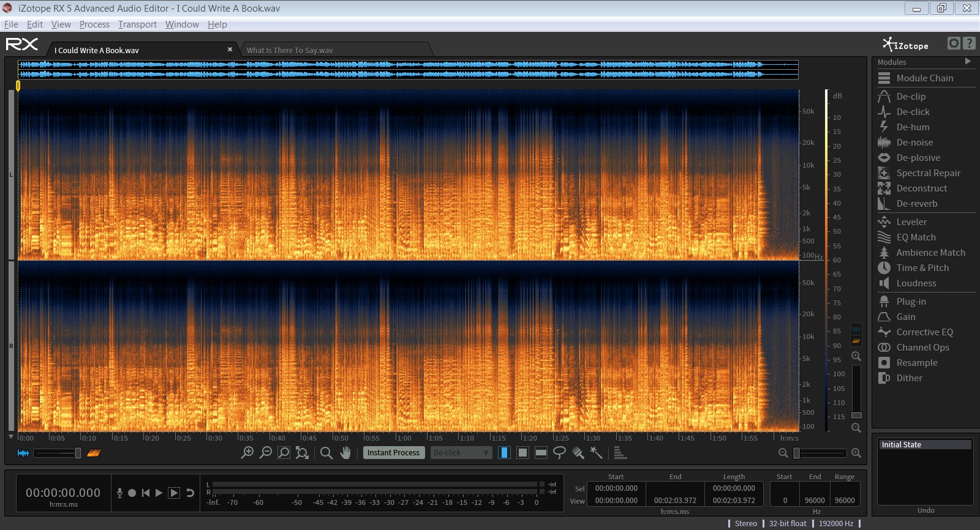The width and height of the screenshot is (980, 530).
Task: Start playback with the Play button
Action: pos(159,493)
